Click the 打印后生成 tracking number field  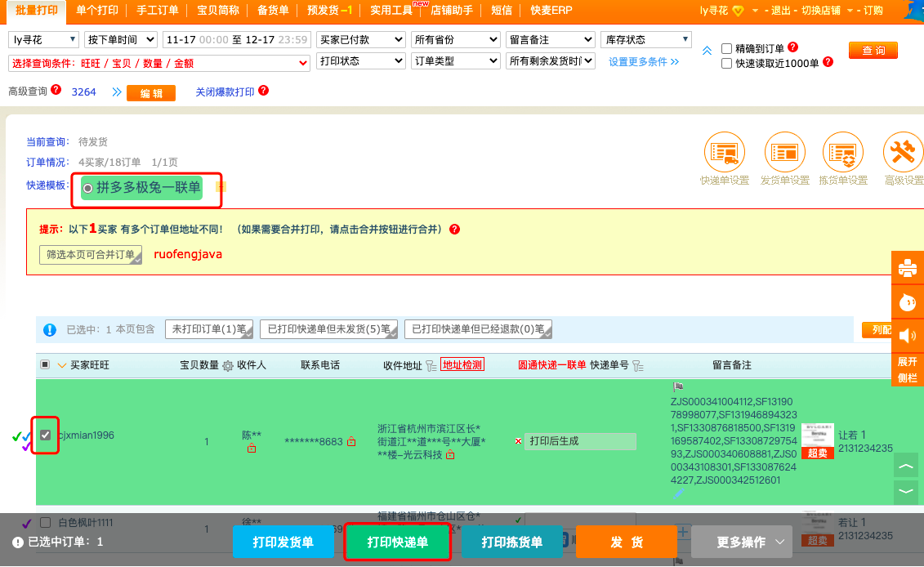[x=580, y=441]
